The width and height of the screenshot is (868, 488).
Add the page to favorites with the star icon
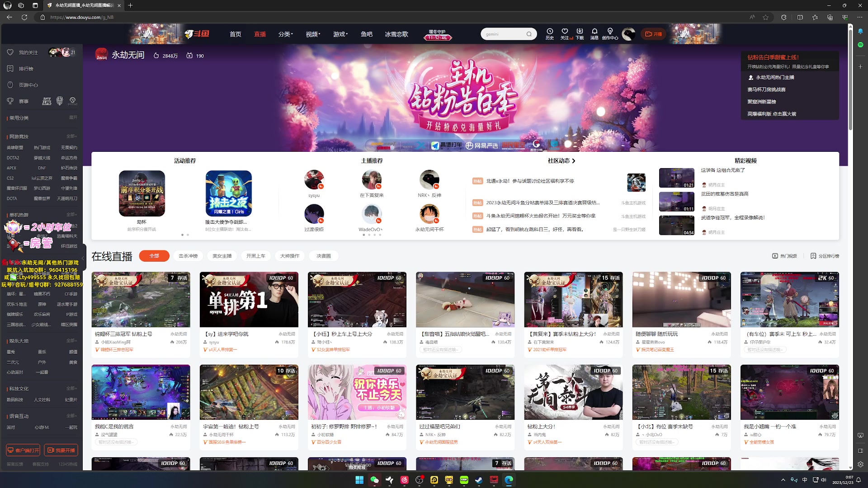coord(765,17)
